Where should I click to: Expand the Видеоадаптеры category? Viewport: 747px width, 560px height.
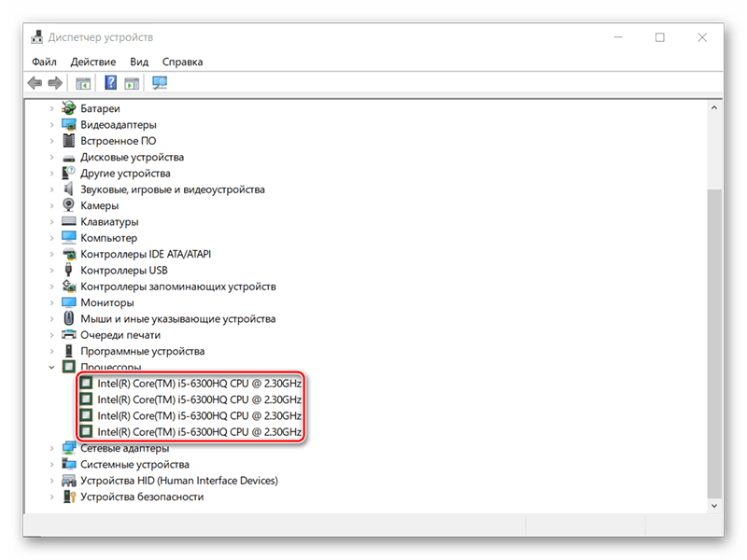(52, 125)
